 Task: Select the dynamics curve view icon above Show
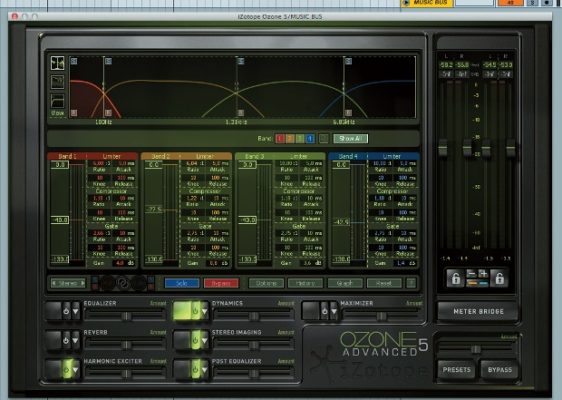(57, 101)
